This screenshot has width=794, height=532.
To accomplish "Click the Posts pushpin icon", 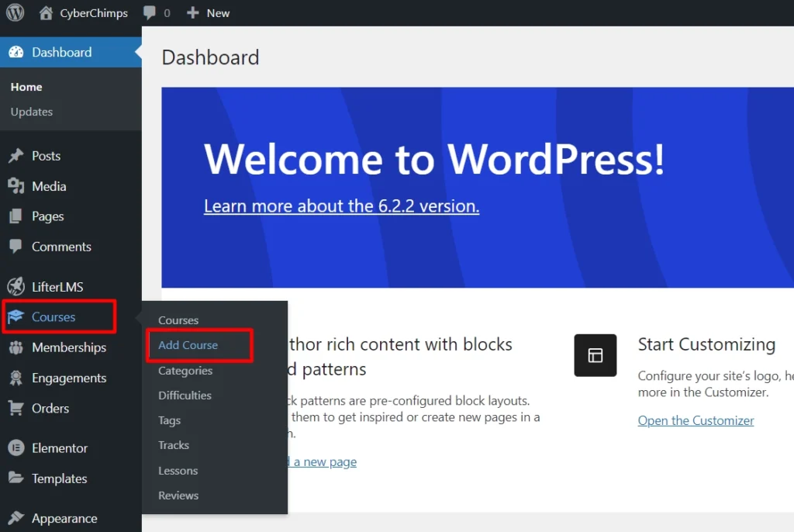I will pos(16,156).
